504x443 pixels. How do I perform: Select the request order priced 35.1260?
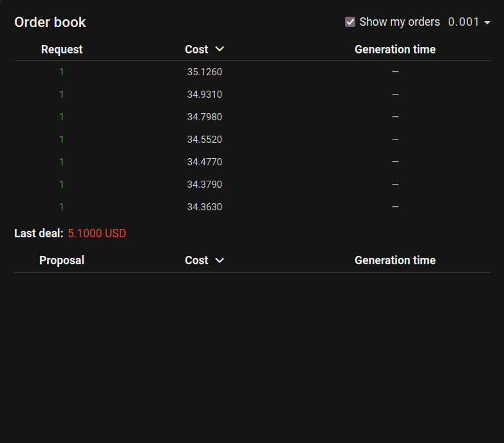(205, 72)
